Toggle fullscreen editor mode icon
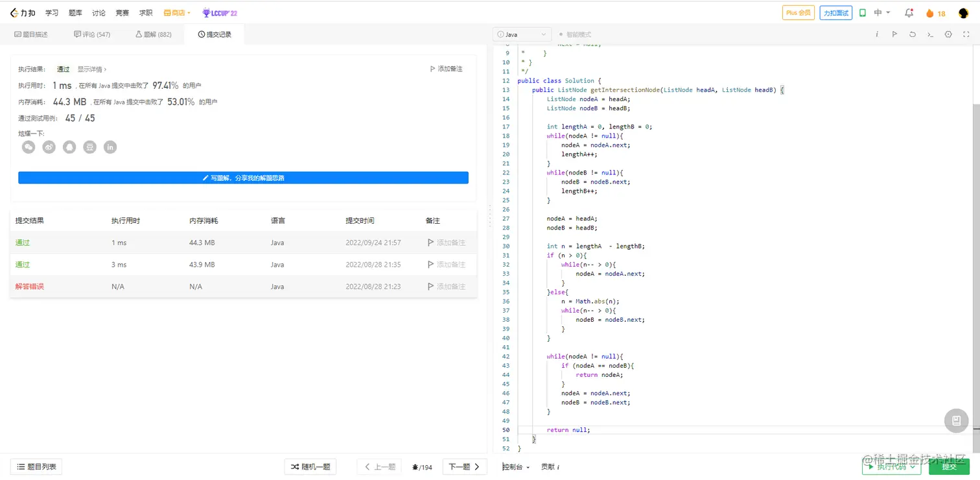Viewport: 980px width, 480px height. pyautogui.click(x=966, y=34)
